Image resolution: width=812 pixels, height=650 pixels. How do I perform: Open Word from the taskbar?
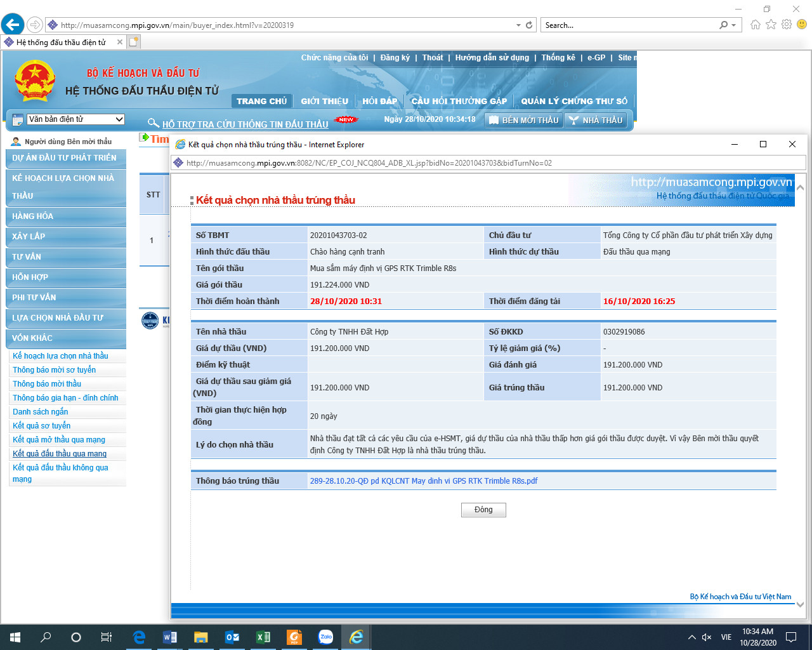pyautogui.click(x=170, y=637)
